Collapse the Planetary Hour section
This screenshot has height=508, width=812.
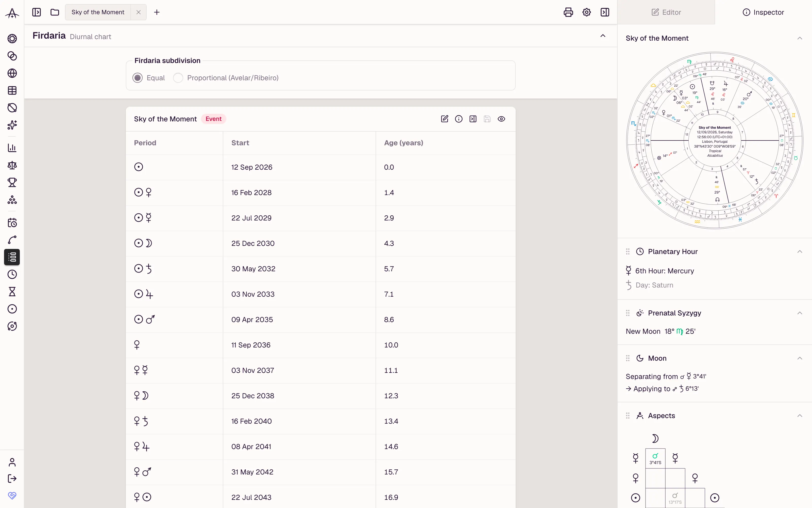[x=800, y=252]
